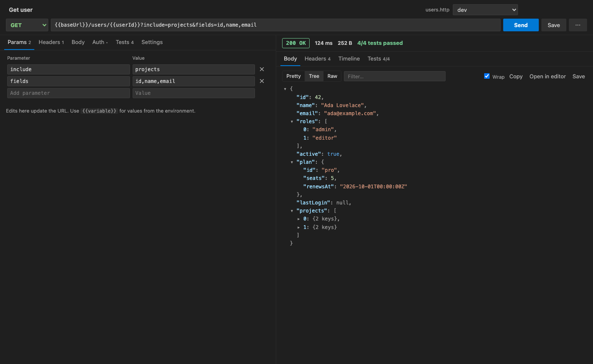Click the users.http file label
This screenshot has width=593, height=364.
coord(438,10)
